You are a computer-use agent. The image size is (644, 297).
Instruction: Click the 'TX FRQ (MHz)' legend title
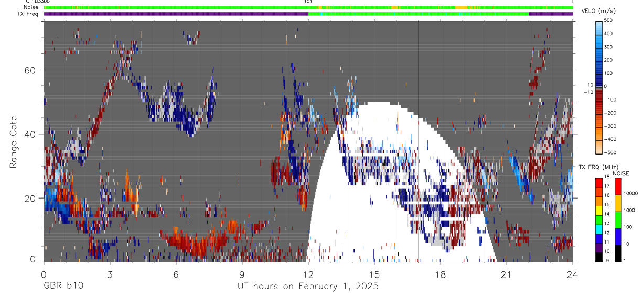coord(598,167)
